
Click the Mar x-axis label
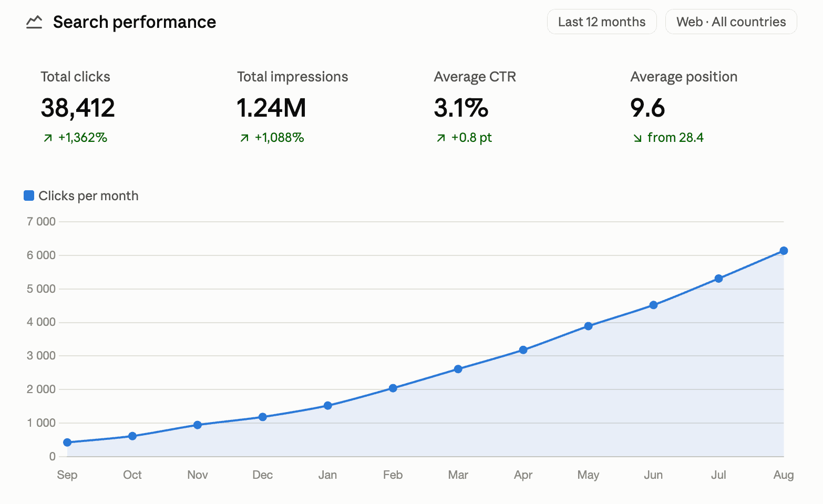458,475
